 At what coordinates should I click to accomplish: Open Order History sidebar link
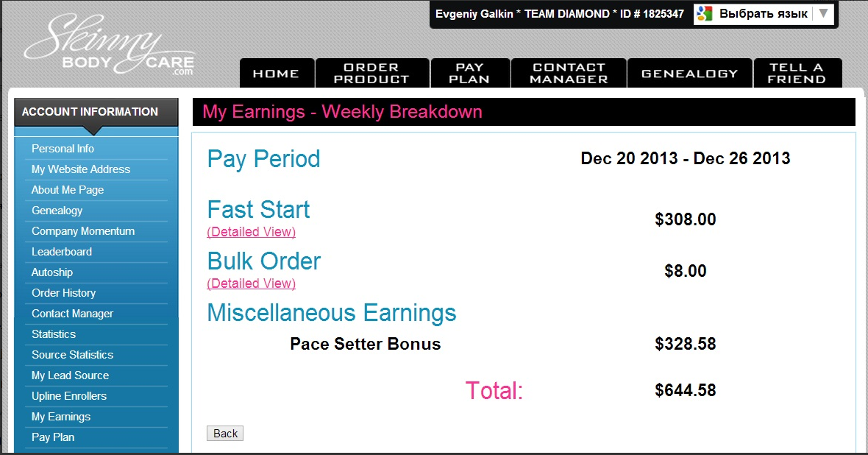(64, 293)
